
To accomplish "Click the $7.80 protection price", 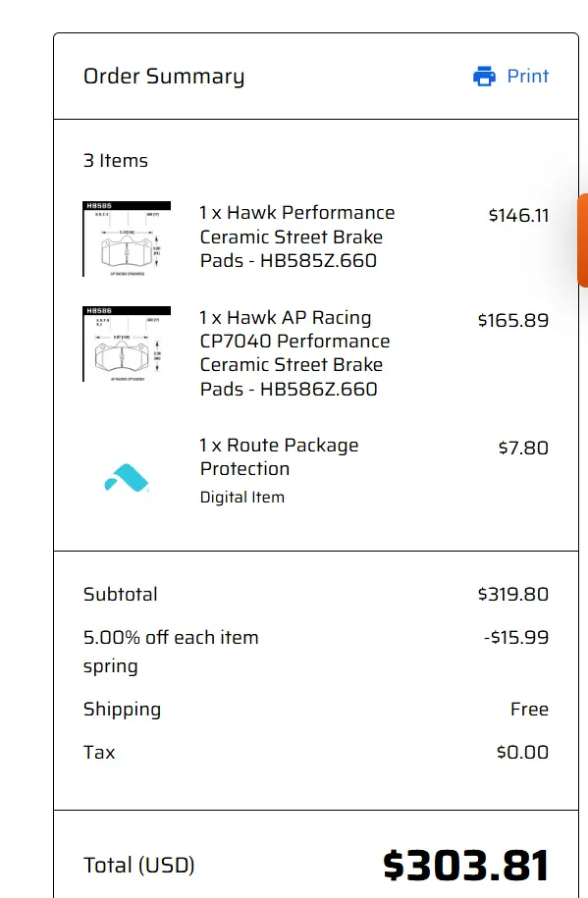I will (x=523, y=448).
